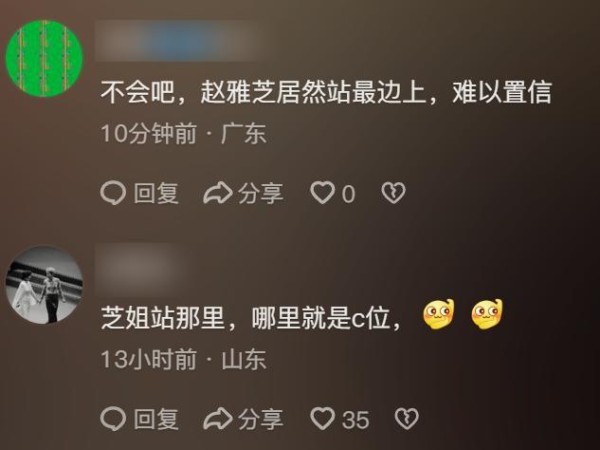Viewport: 600px width, 450px height.
Task: Tap reply bubble icon under Shandong comment
Action: pyautogui.click(x=113, y=419)
